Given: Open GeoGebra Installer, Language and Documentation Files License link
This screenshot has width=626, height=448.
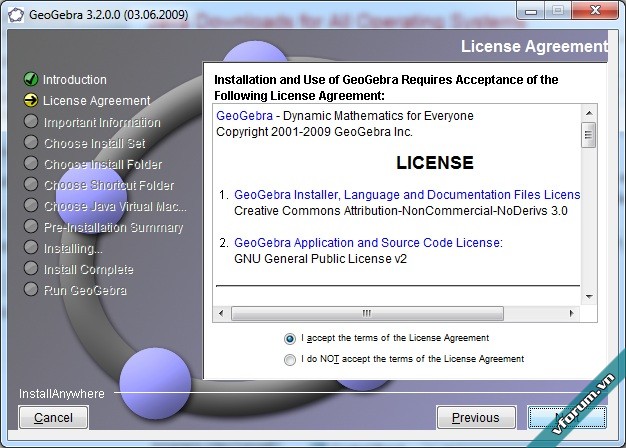Looking at the screenshot, I should tap(407, 194).
